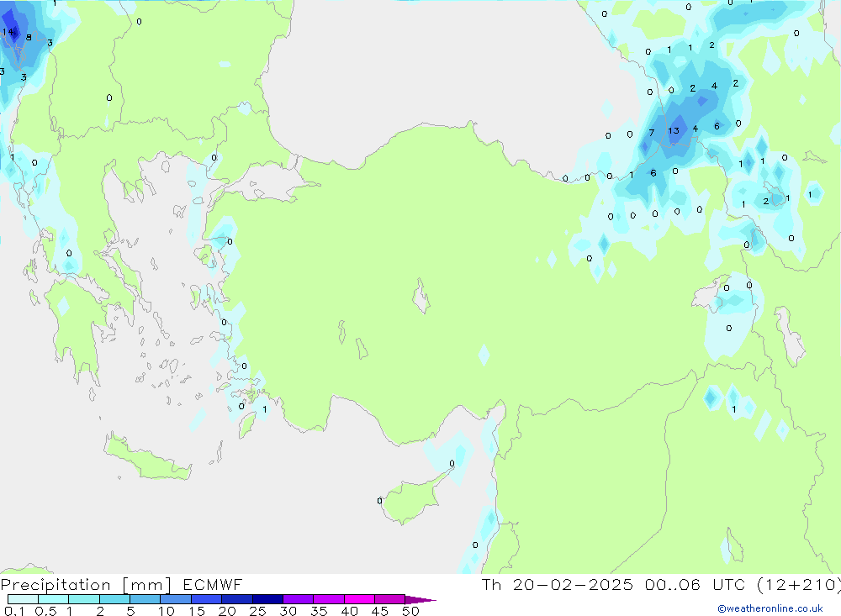The height and width of the screenshot is (616, 841).
Task: Select the legend swatch between 20 and 25
Action: pyautogui.click(x=236, y=599)
